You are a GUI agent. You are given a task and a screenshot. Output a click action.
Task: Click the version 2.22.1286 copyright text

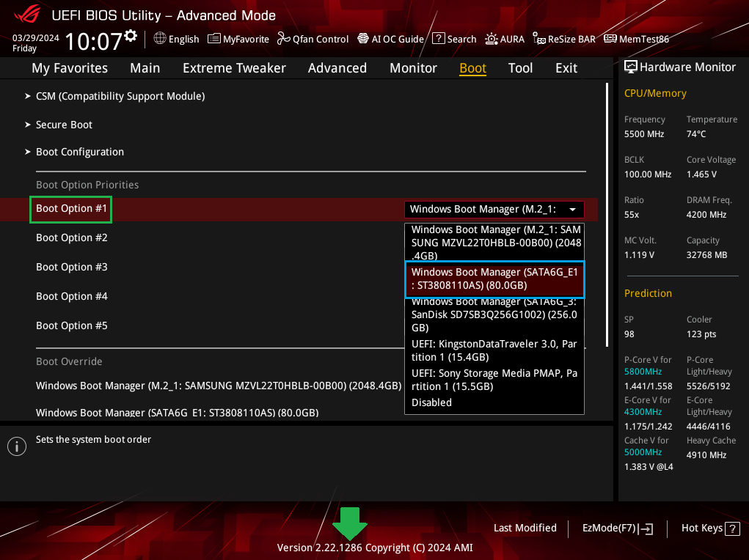pos(375,548)
